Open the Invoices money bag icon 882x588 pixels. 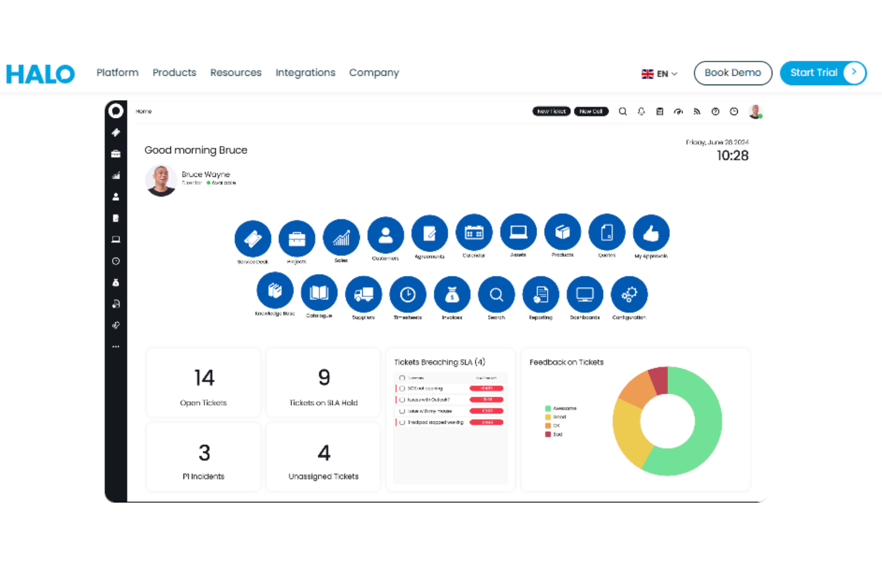(x=452, y=295)
